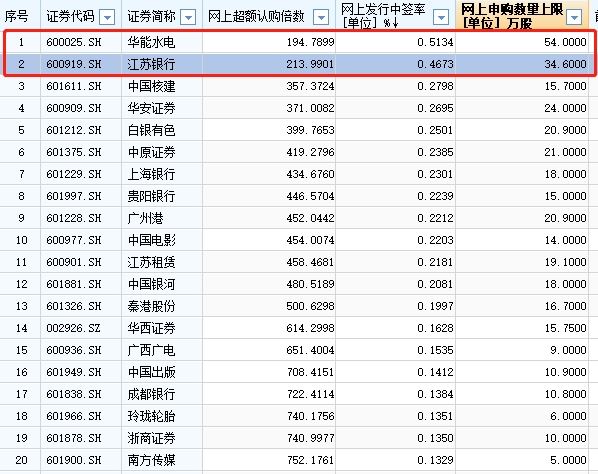Screen dimensions: 598x474
Task: Click code cell 601878.SH
Action: pos(74,438)
